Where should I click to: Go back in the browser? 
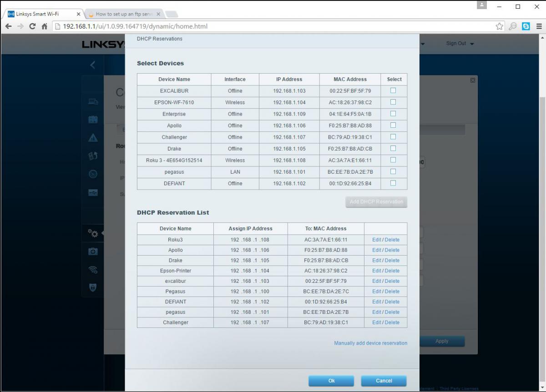[9, 26]
